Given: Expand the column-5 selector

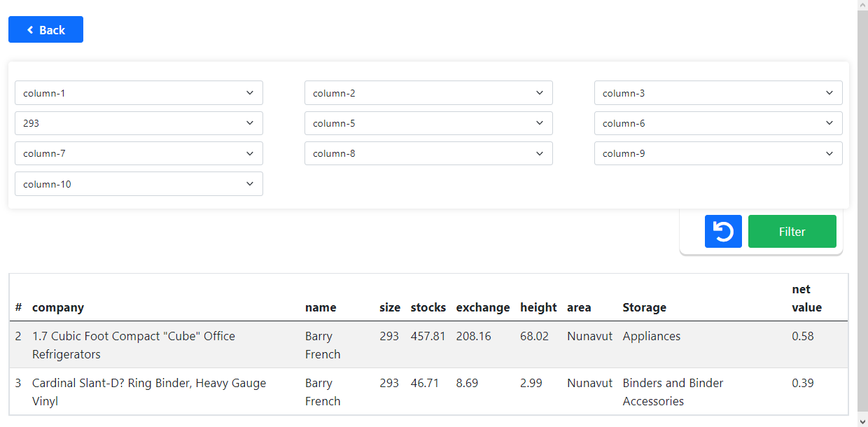Looking at the screenshot, I should click(428, 122).
